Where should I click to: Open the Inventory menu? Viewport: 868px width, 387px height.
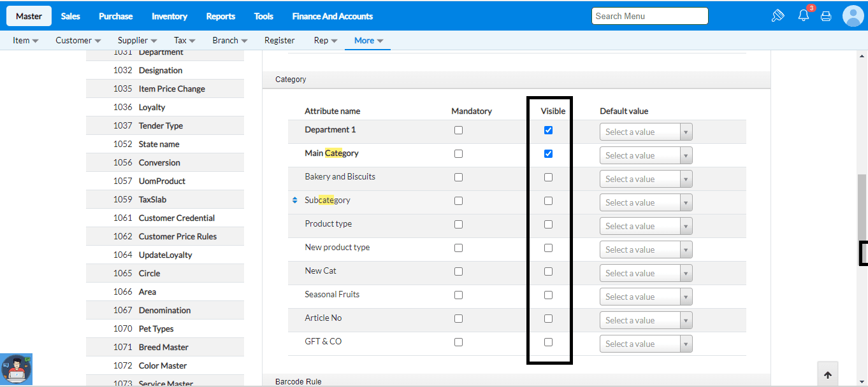pos(169,16)
